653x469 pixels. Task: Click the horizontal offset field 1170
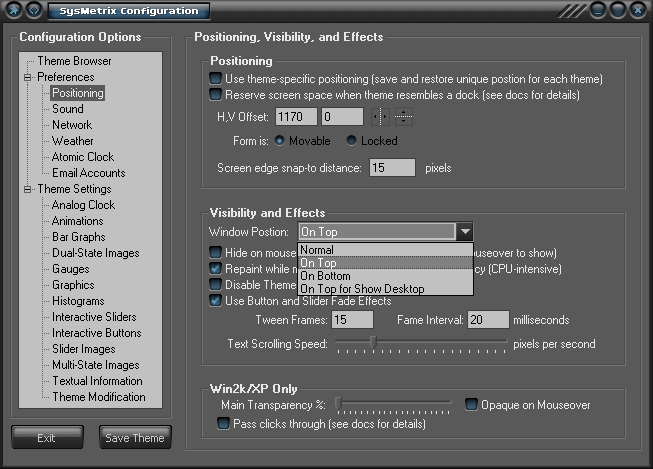(296, 117)
